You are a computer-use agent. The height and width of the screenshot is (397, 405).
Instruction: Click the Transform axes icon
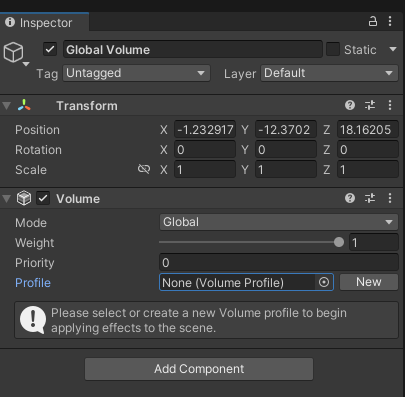pyautogui.click(x=24, y=105)
